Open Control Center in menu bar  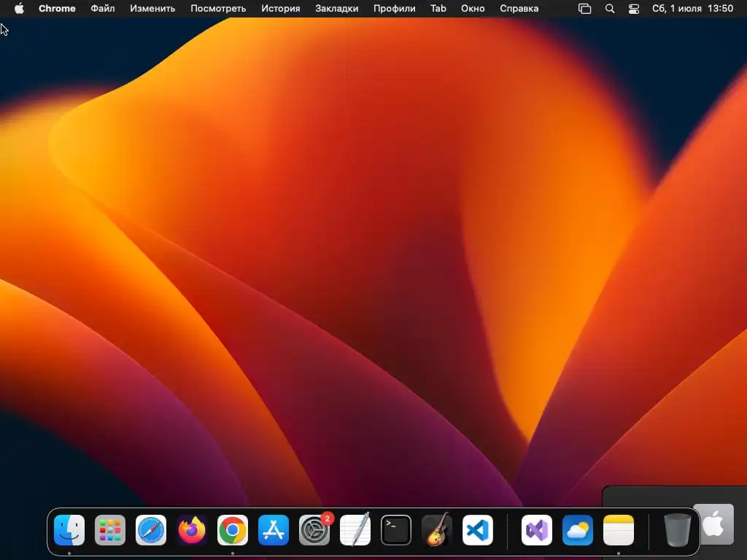(x=634, y=9)
